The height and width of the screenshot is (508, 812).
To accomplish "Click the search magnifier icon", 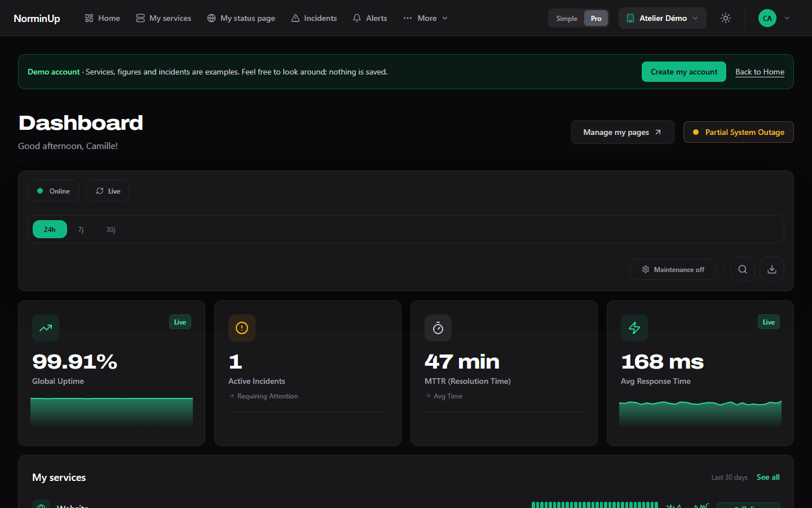I will (x=743, y=269).
